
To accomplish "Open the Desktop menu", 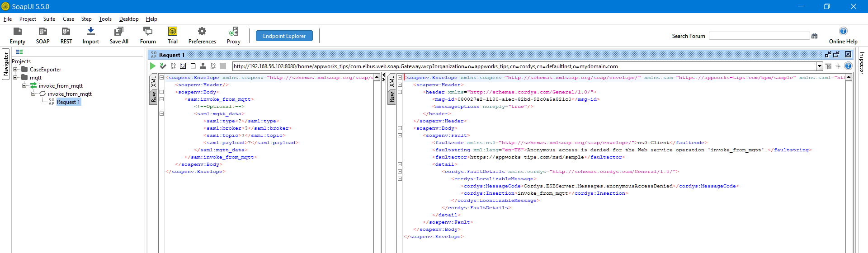I will 129,19.
